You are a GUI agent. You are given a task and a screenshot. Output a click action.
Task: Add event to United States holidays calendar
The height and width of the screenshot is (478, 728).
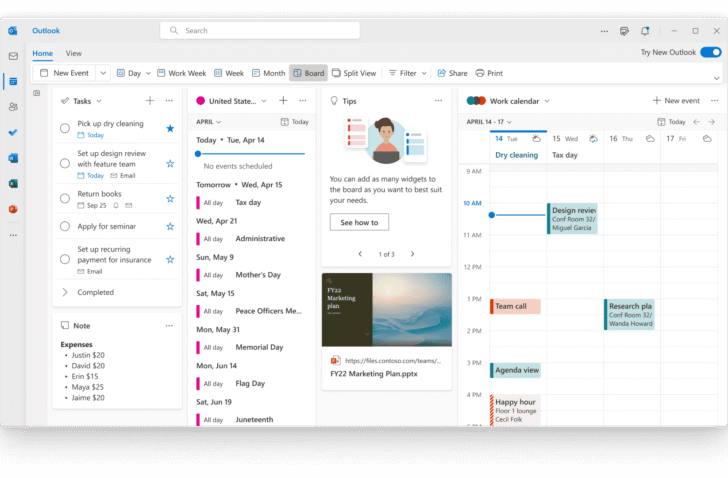(x=283, y=101)
